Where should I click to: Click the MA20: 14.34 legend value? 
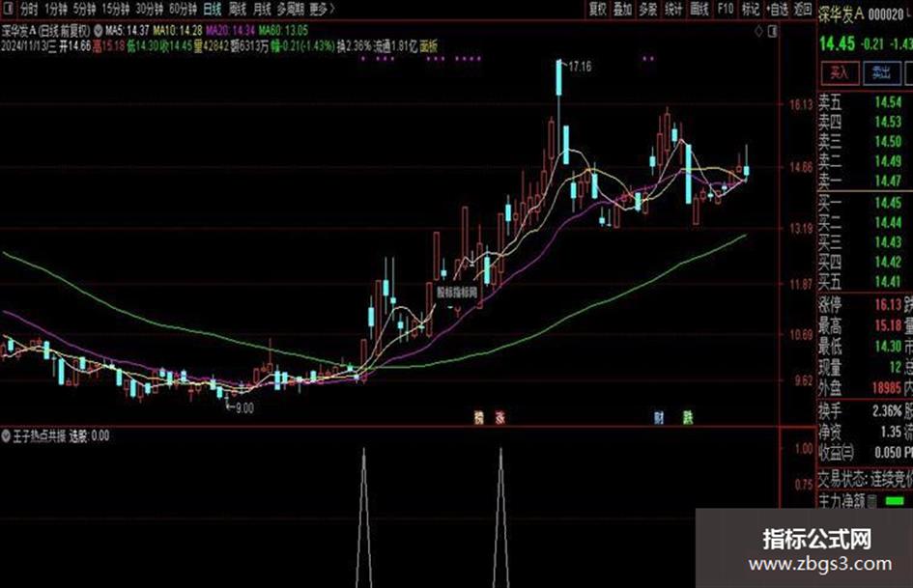(x=231, y=30)
